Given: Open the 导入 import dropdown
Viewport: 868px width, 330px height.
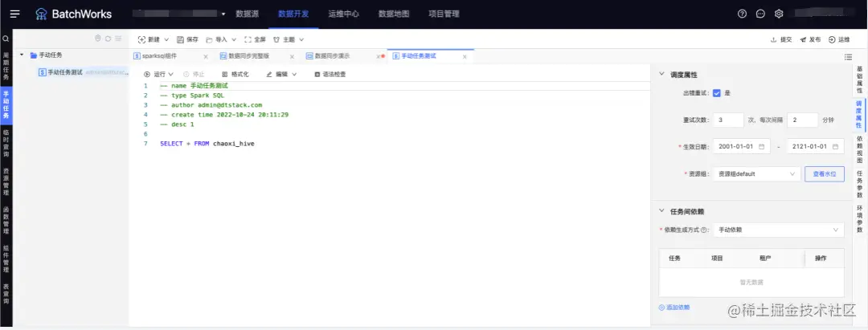Looking at the screenshot, I should (x=222, y=40).
